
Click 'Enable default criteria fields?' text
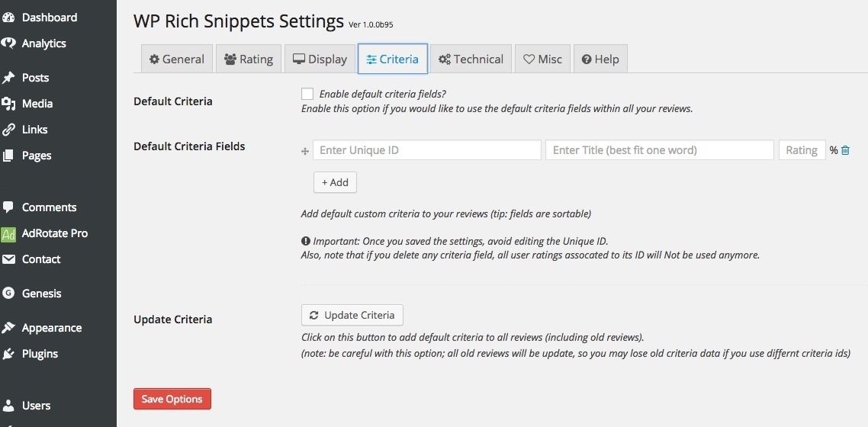pyautogui.click(x=383, y=94)
